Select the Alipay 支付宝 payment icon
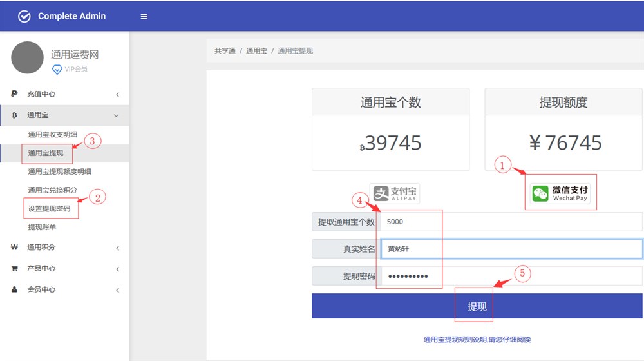The image size is (644, 361). pos(395,193)
